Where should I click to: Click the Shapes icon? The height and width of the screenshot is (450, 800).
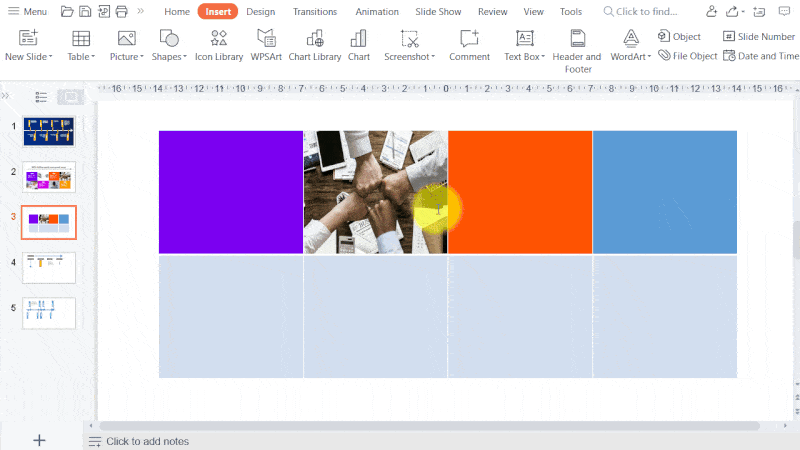pos(169,38)
